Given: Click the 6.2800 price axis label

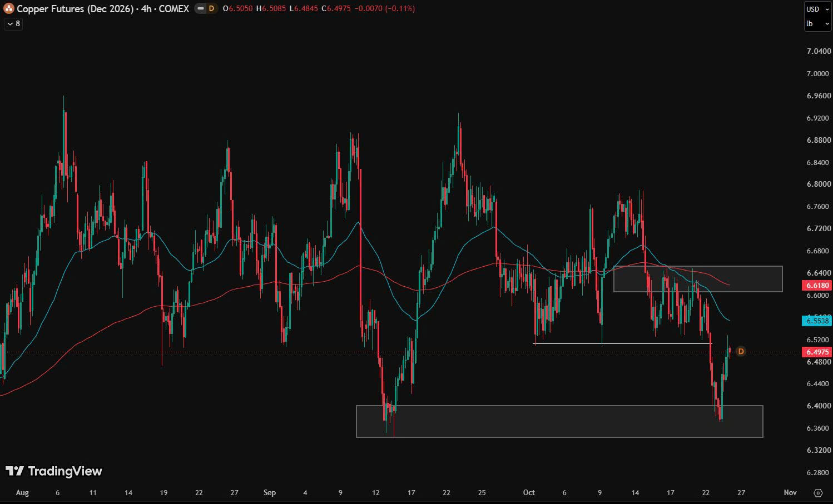Looking at the screenshot, I should (819, 472).
